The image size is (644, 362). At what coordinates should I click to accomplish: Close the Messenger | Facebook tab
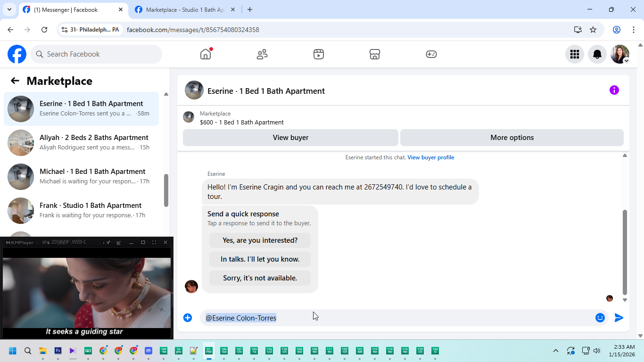pyautogui.click(x=121, y=9)
